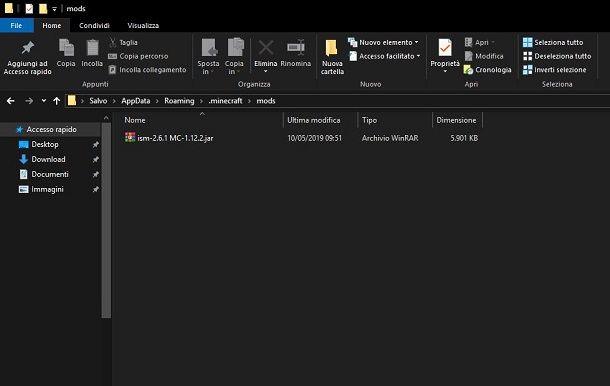This screenshot has height=386, width=610.
Task: Click Inverti selezione
Action: (554, 70)
